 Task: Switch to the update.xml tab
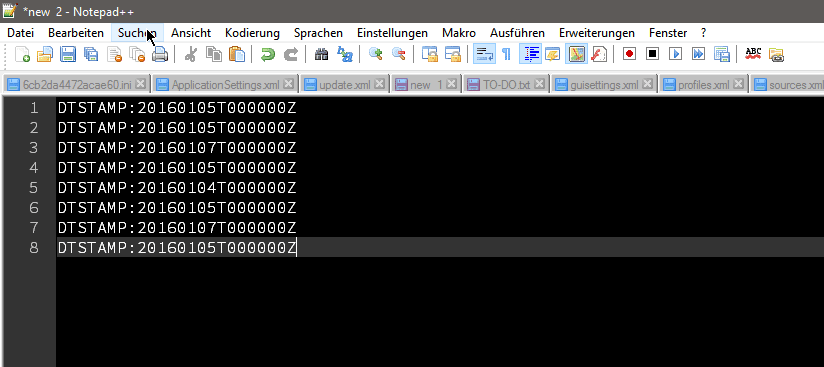pos(345,85)
